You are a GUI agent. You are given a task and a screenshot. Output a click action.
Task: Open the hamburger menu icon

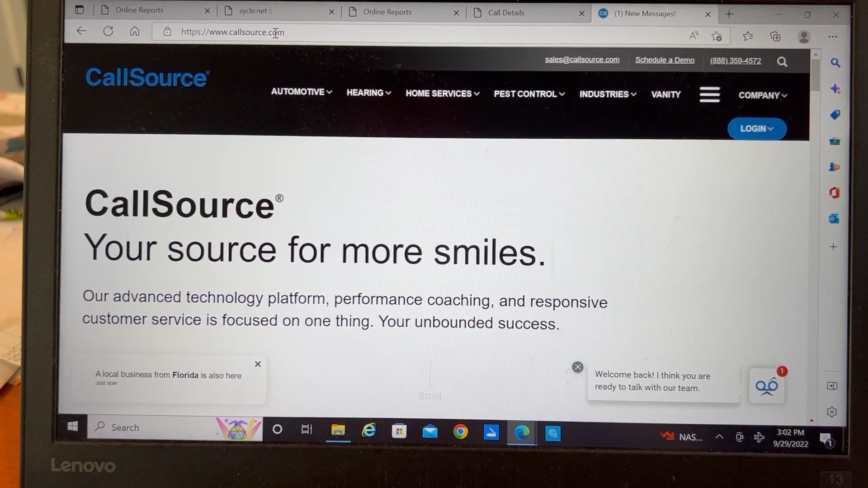709,94
